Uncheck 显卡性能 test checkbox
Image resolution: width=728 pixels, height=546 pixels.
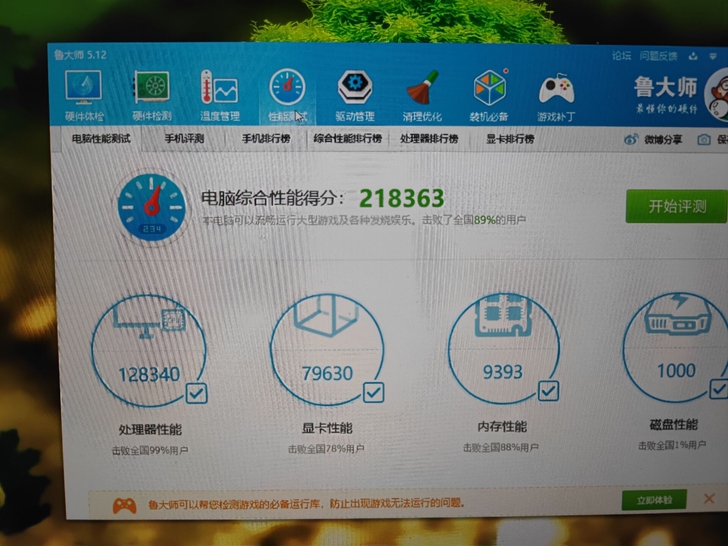click(x=373, y=392)
